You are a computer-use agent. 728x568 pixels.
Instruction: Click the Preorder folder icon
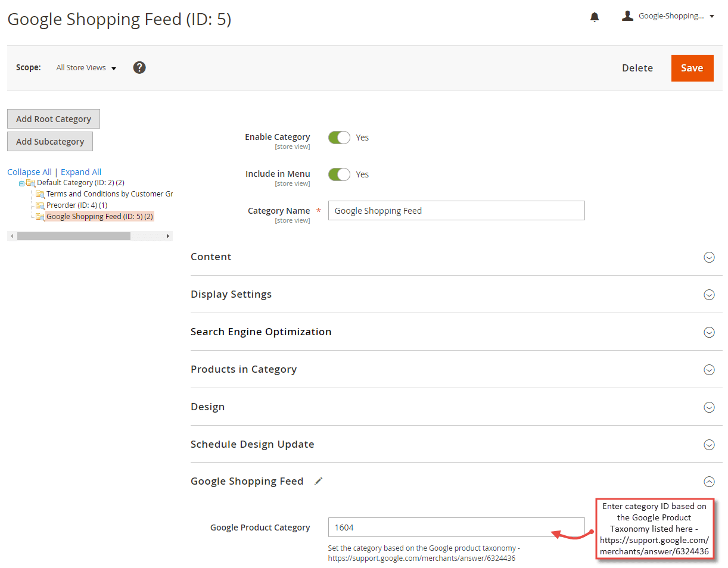[40, 205]
